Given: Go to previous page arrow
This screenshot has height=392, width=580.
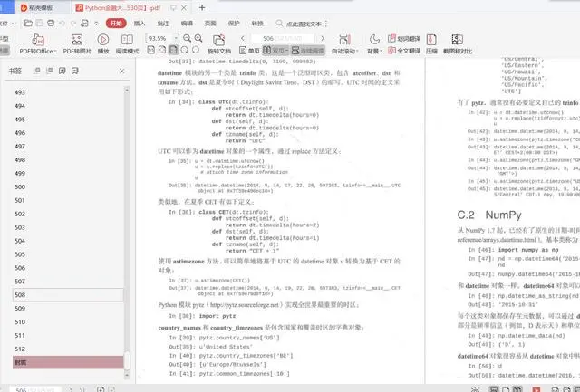Looking at the screenshot, I should 243,38.
